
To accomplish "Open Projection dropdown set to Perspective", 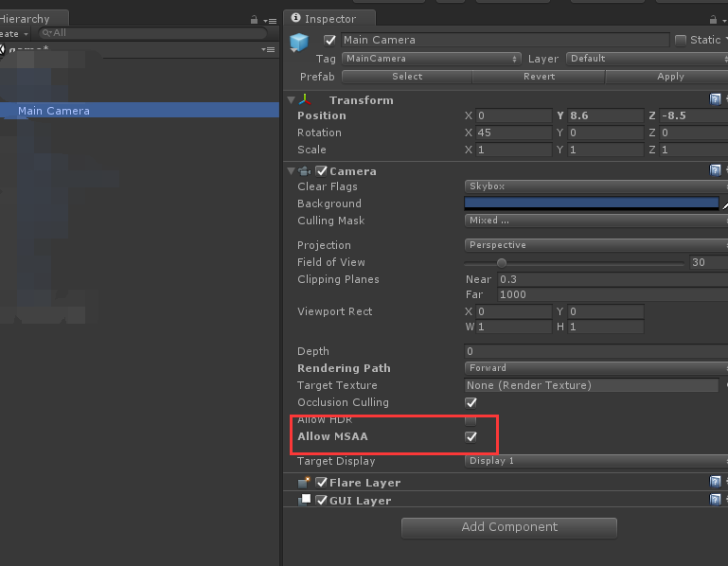I will [x=596, y=245].
